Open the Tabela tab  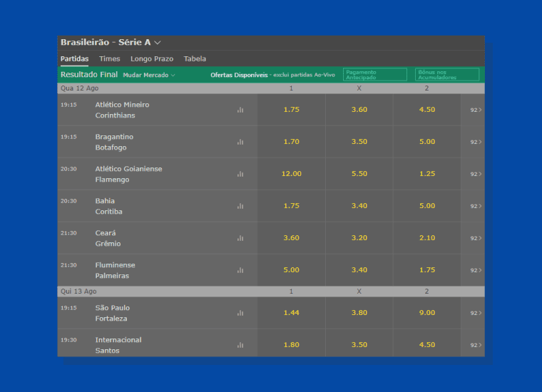pyautogui.click(x=195, y=58)
